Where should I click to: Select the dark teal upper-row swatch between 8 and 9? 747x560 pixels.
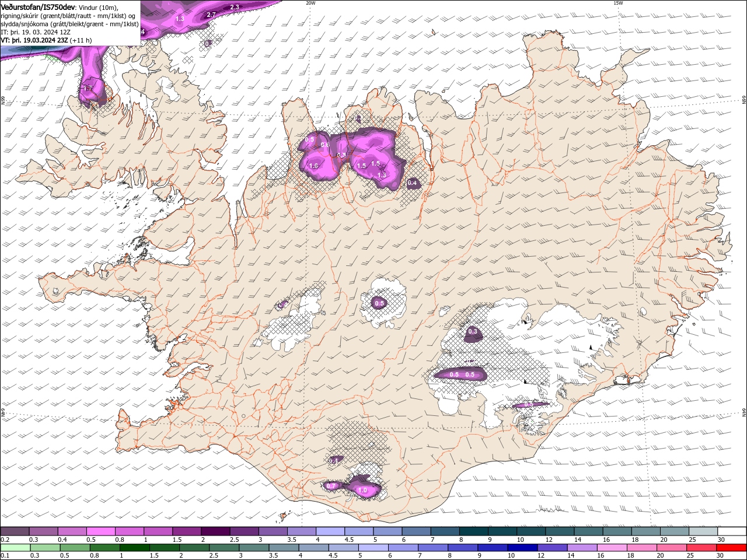473,531
